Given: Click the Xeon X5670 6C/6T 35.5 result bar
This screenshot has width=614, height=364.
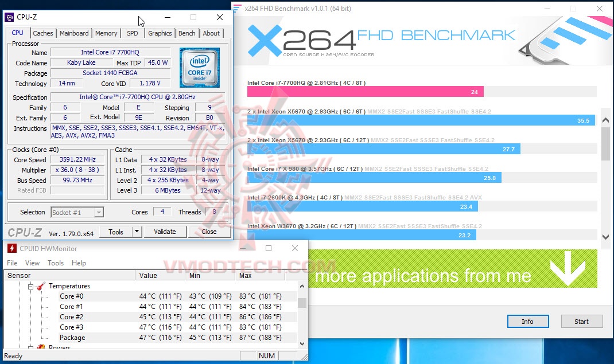Looking at the screenshot, I should click(x=421, y=120).
